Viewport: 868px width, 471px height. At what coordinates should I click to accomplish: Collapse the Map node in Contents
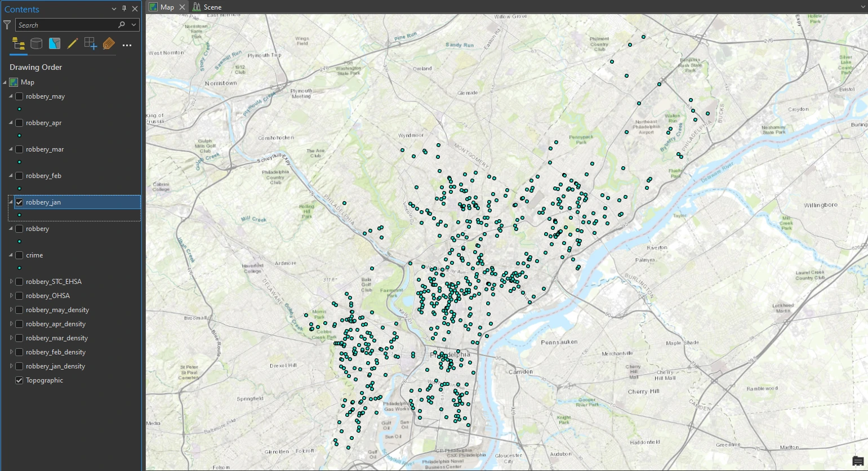click(5, 82)
